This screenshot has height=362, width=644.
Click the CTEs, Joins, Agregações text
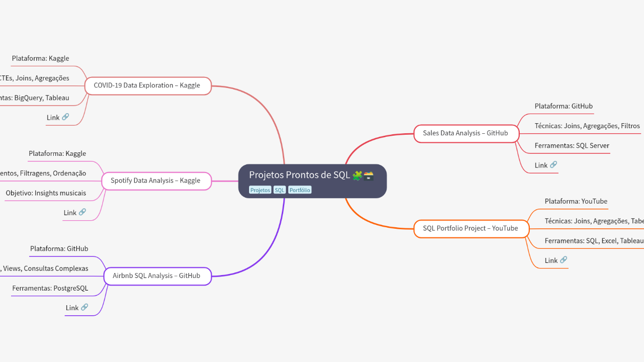click(x=35, y=78)
